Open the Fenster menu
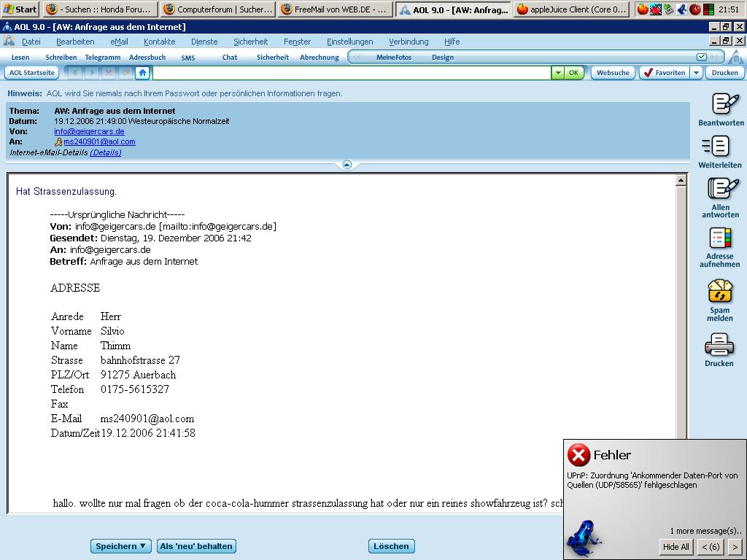 pos(298,42)
